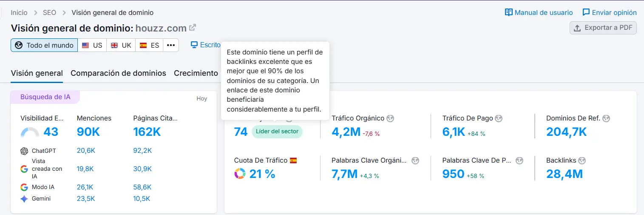Click the globe icon next to Backlinks

point(582,161)
